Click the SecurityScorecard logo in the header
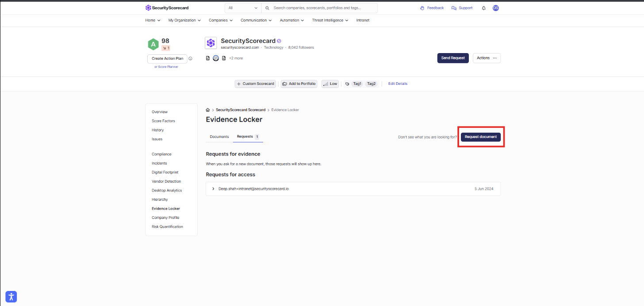Screen dimensions: 644x306 (x=167, y=8)
